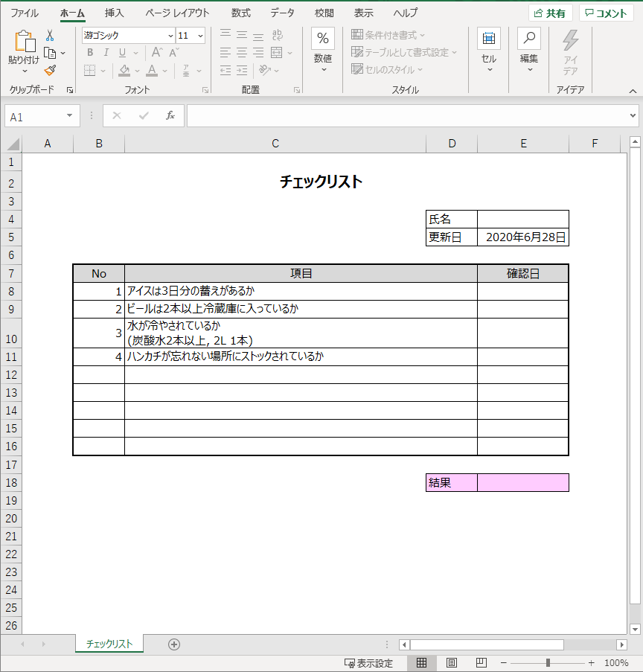Open comments via コメント button
This screenshot has height=672, width=643.
(x=604, y=13)
